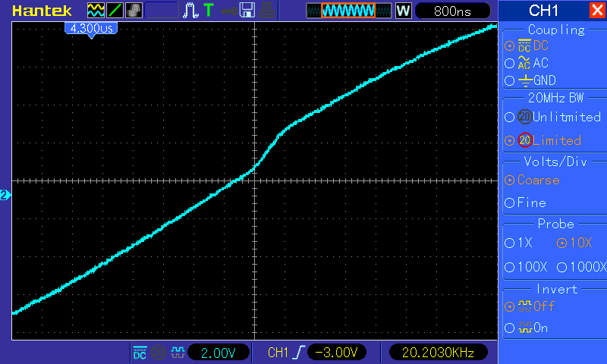Click the rising edge trigger slope icon
The height and width of the screenshot is (364, 607).
tap(299, 353)
